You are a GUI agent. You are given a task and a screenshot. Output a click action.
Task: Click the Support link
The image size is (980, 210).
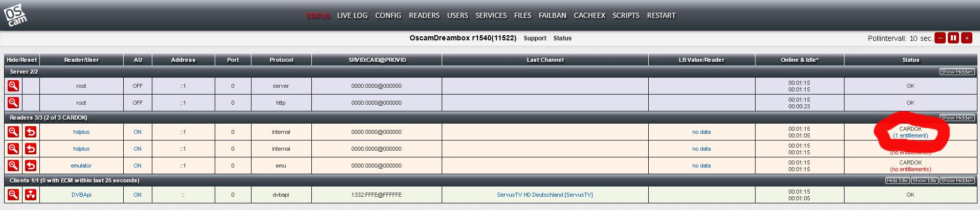click(535, 38)
